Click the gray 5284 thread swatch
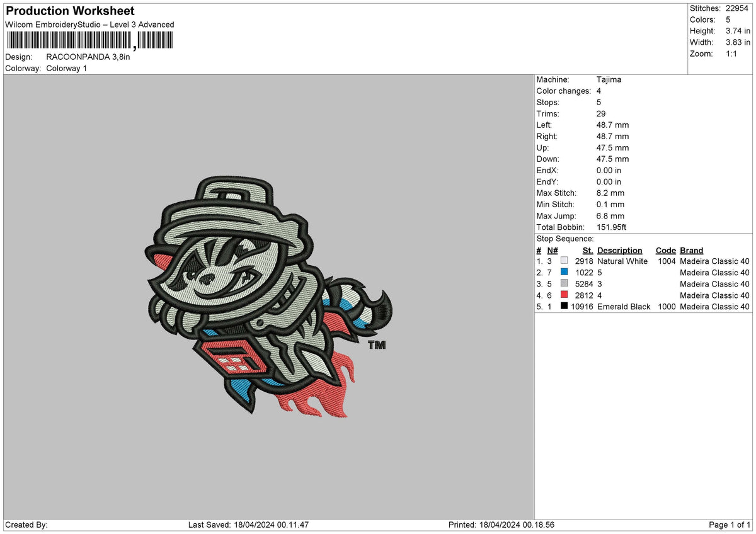The width and height of the screenshot is (756, 534). [x=564, y=283]
